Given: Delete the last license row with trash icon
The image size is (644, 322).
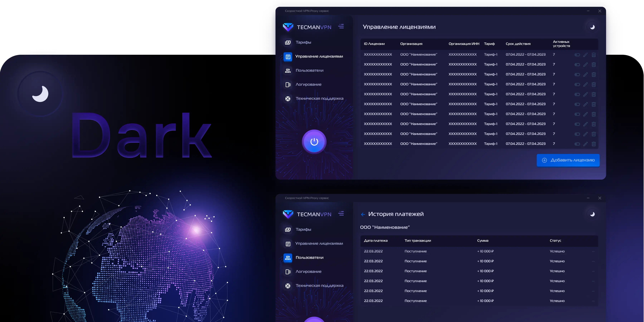Looking at the screenshot, I should pos(594,144).
